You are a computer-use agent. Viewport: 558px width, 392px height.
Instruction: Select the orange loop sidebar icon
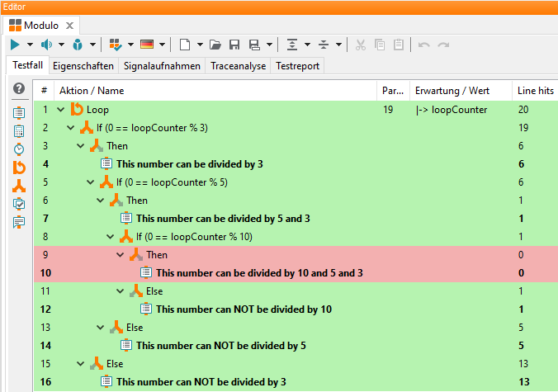pyautogui.click(x=19, y=168)
